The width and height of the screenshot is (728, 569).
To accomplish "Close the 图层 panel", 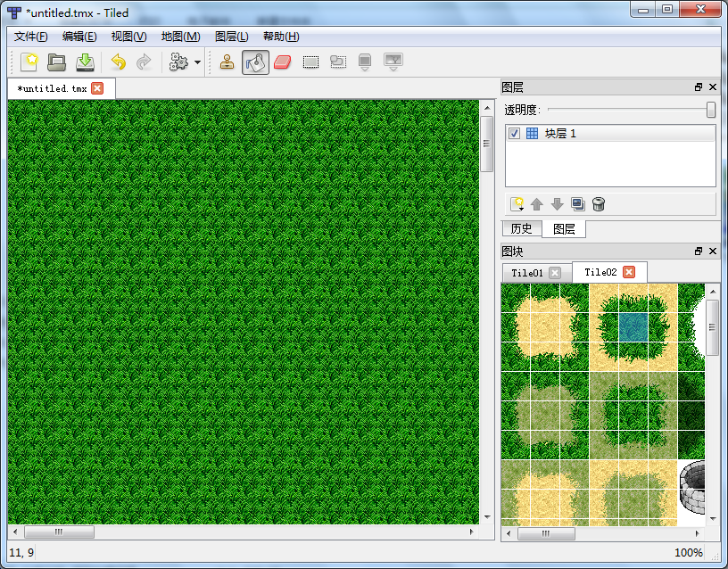I will click(x=713, y=87).
